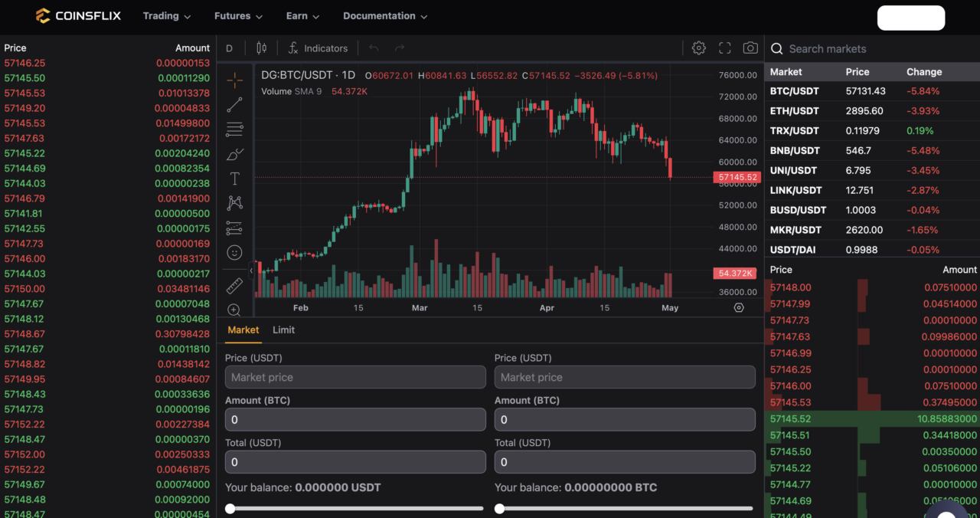Select the ETH/USDT market row

pyautogui.click(x=872, y=111)
